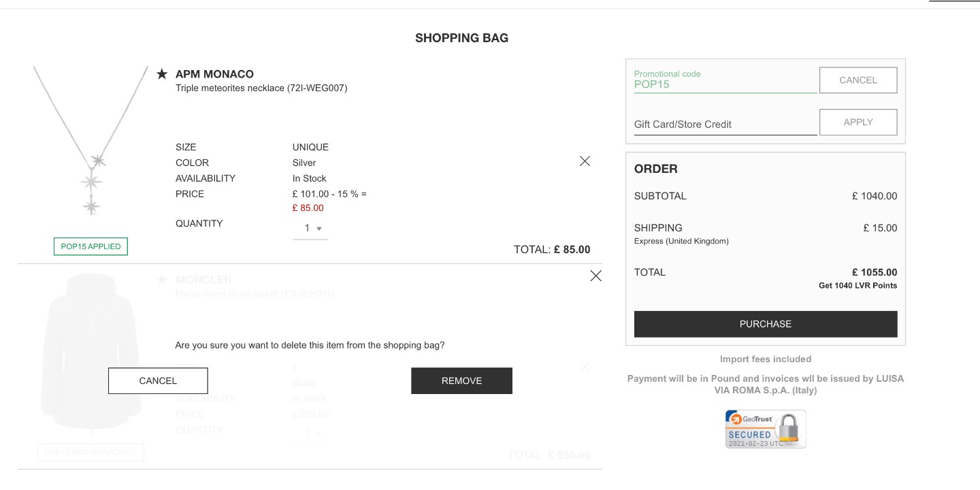Apply the Gift Card/Store Credit

tap(858, 122)
